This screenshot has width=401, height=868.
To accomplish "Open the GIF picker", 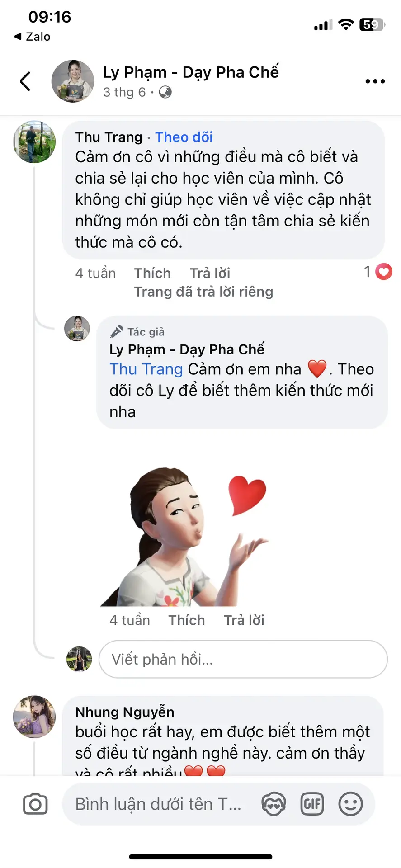I will pyautogui.click(x=312, y=804).
